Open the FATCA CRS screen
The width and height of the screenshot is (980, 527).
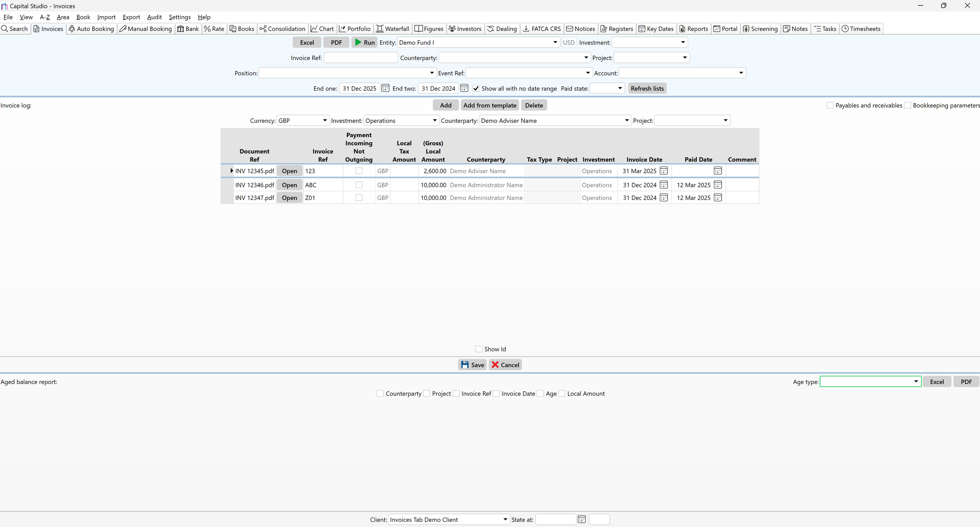pos(541,29)
